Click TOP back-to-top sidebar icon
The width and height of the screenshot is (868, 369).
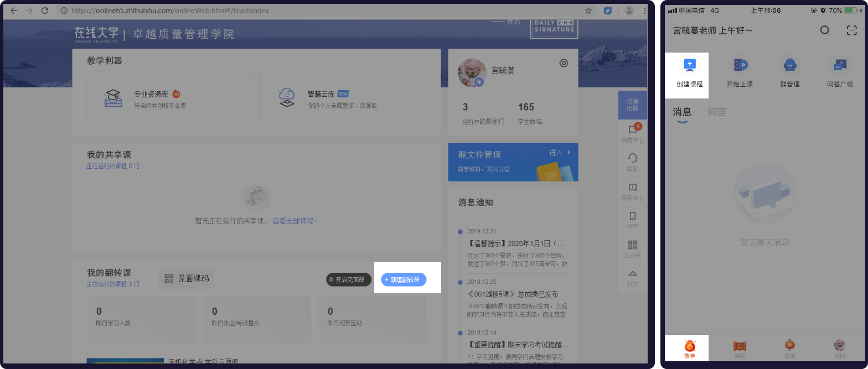click(633, 278)
